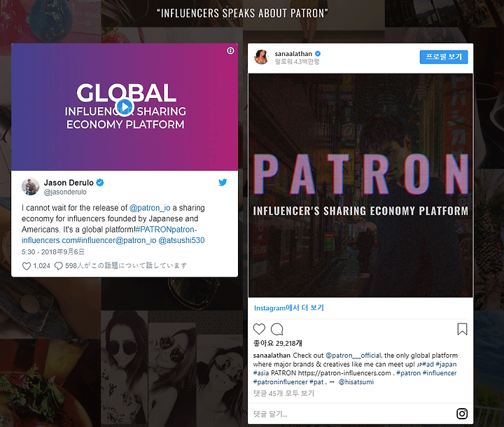Open the #ad hashtag in caption

point(428,364)
